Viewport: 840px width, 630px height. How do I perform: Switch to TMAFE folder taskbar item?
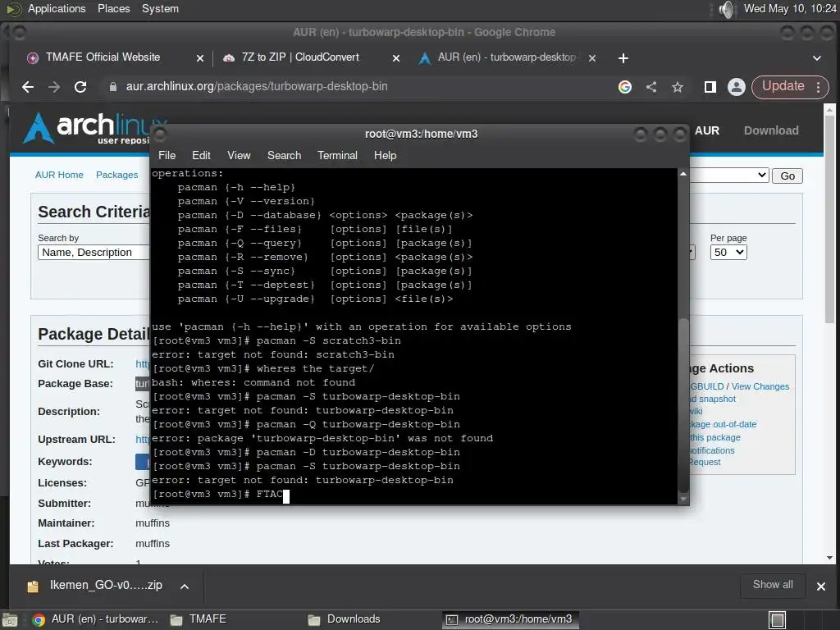199,619
